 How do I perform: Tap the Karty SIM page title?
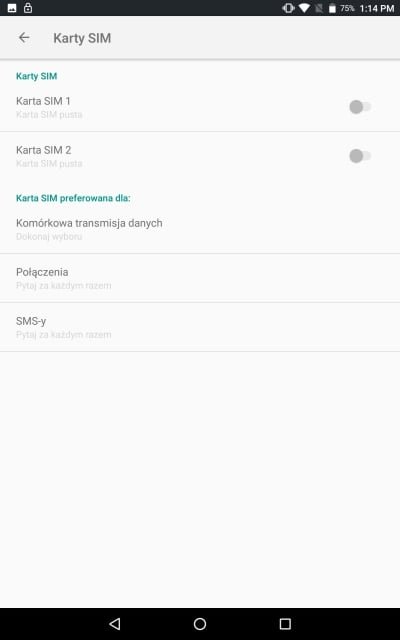(82, 38)
